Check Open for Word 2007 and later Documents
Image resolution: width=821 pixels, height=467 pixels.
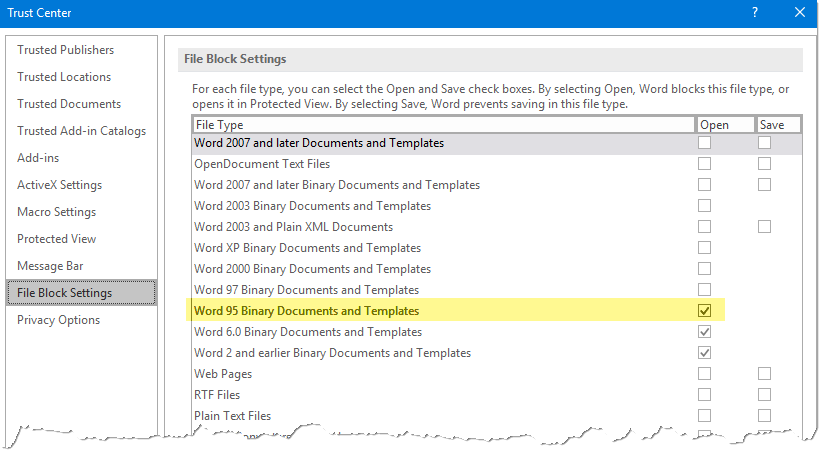click(704, 142)
